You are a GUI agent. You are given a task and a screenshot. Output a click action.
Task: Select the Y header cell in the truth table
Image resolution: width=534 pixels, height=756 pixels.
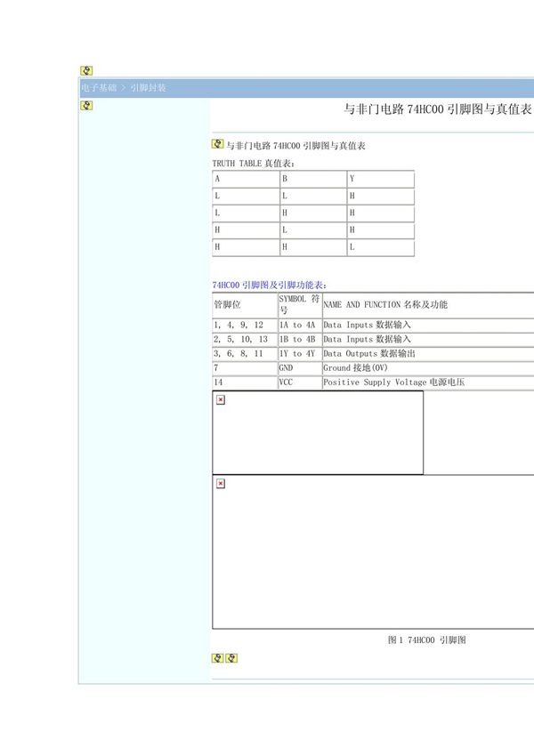coord(381,179)
